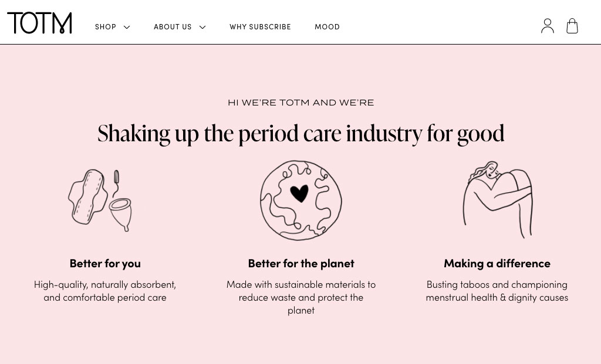
Task: Click the 'Better for you' heading
Action: (105, 263)
